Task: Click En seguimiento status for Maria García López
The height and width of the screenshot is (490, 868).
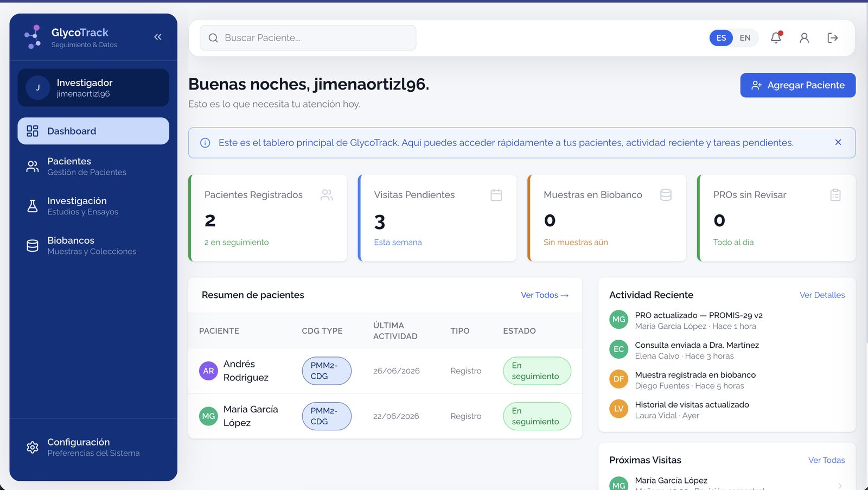Action: click(537, 416)
